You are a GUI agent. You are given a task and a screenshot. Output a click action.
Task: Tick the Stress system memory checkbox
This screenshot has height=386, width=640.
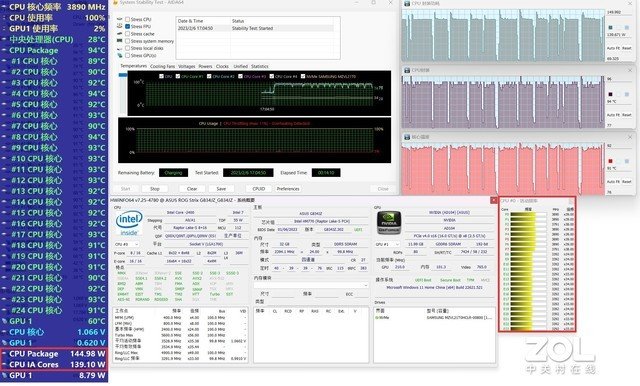[x=128, y=41]
